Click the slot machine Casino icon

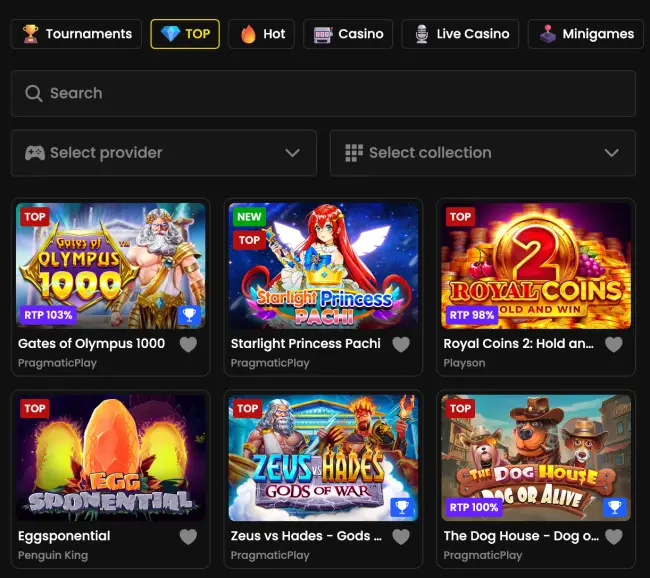click(323, 34)
